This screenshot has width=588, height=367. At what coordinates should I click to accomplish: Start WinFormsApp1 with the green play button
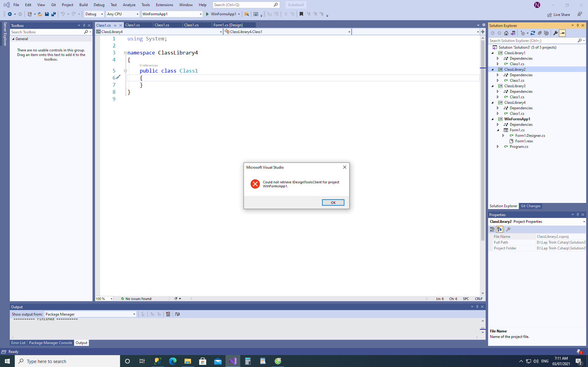pos(207,14)
